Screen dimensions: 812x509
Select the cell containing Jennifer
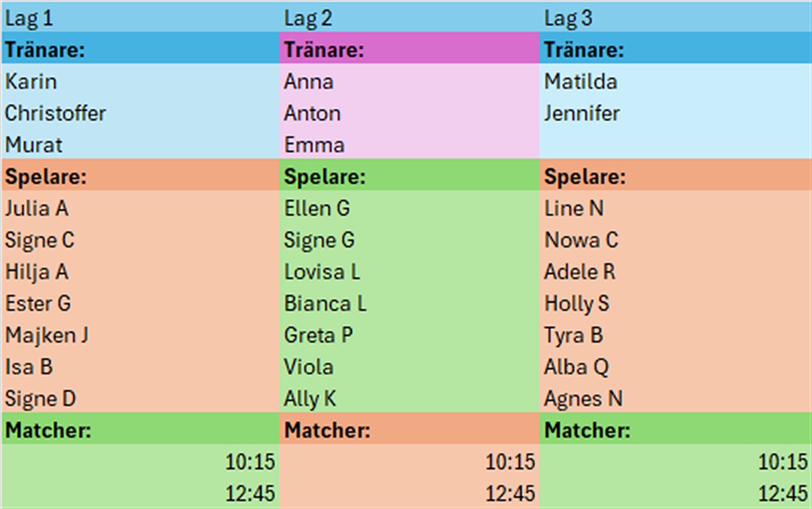675,113
